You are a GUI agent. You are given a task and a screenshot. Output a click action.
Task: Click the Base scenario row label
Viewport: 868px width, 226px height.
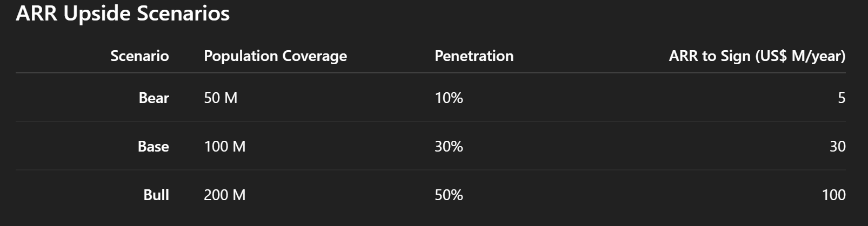click(153, 146)
